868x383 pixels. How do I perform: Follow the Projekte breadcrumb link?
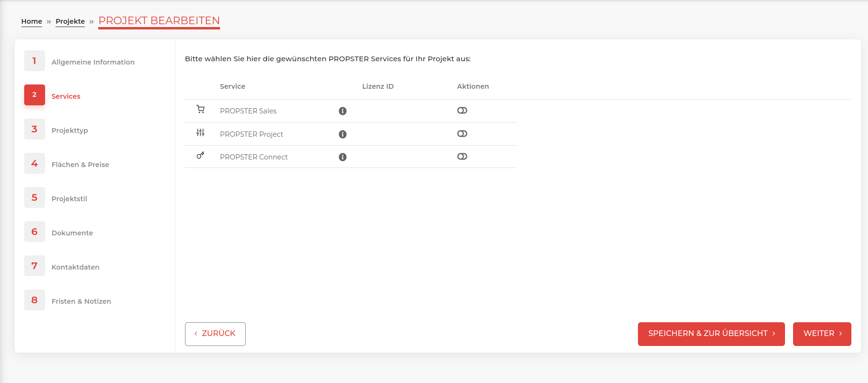(x=70, y=21)
